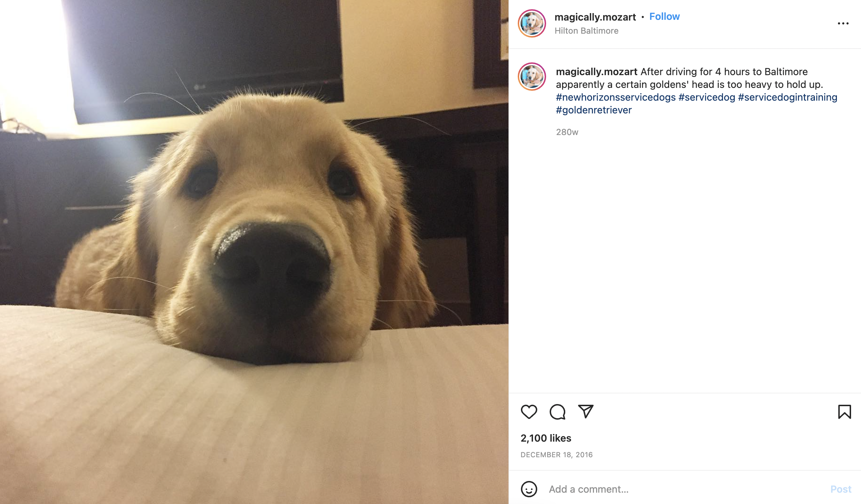
Task: Open the three-dot more options menu
Action: point(843,23)
